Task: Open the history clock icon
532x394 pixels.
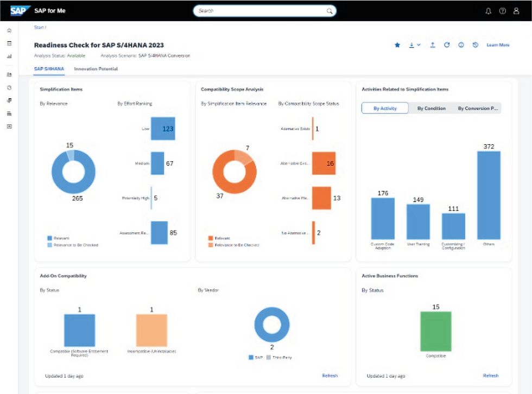Action: tap(476, 45)
